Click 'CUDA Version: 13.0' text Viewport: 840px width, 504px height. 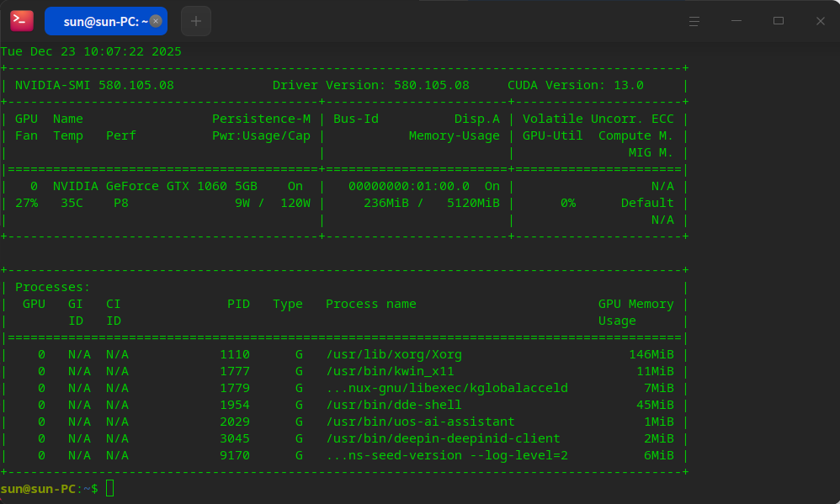pyautogui.click(x=576, y=85)
